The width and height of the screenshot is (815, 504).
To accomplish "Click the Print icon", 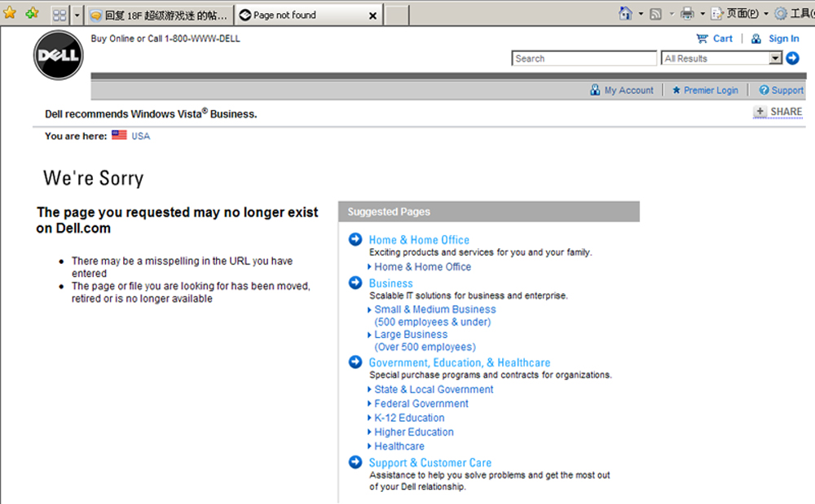I will pos(687,13).
